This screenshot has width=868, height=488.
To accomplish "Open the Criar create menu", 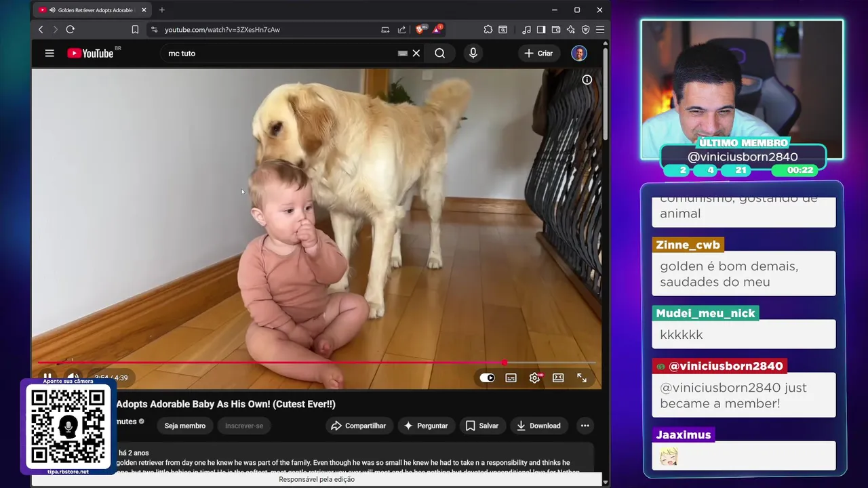I will (x=539, y=53).
